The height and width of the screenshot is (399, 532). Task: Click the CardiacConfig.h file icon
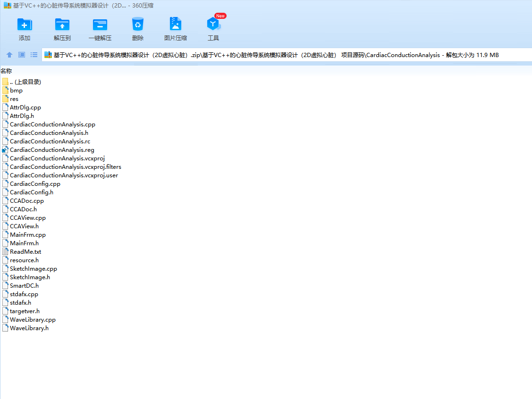pyautogui.click(x=5, y=192)
